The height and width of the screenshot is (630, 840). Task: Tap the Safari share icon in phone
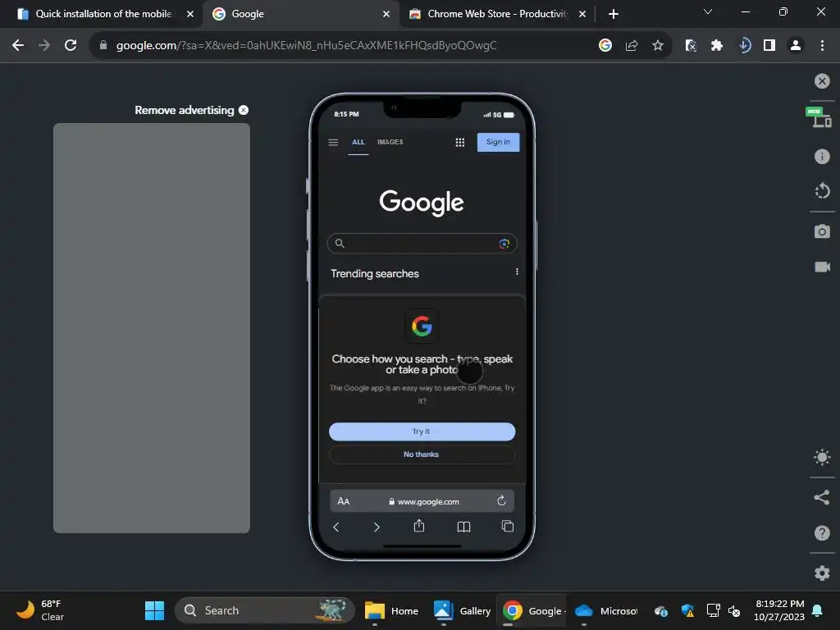pos(419,526)
